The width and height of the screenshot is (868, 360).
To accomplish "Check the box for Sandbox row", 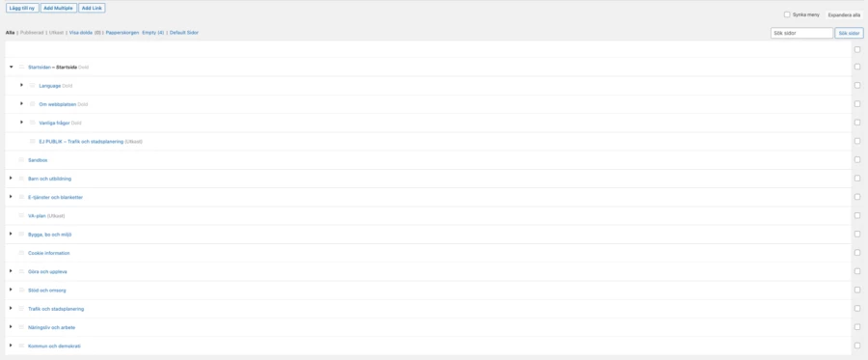I will coord(857,159).
